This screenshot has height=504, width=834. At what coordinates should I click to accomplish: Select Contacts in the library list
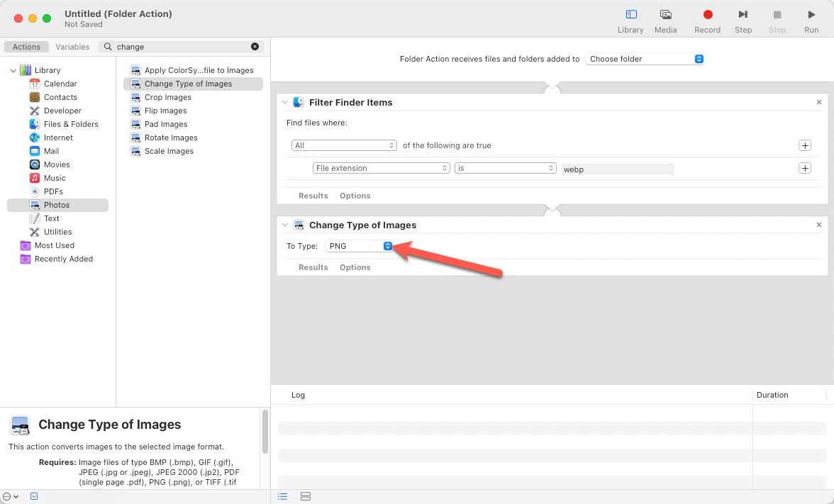point(60,96)
